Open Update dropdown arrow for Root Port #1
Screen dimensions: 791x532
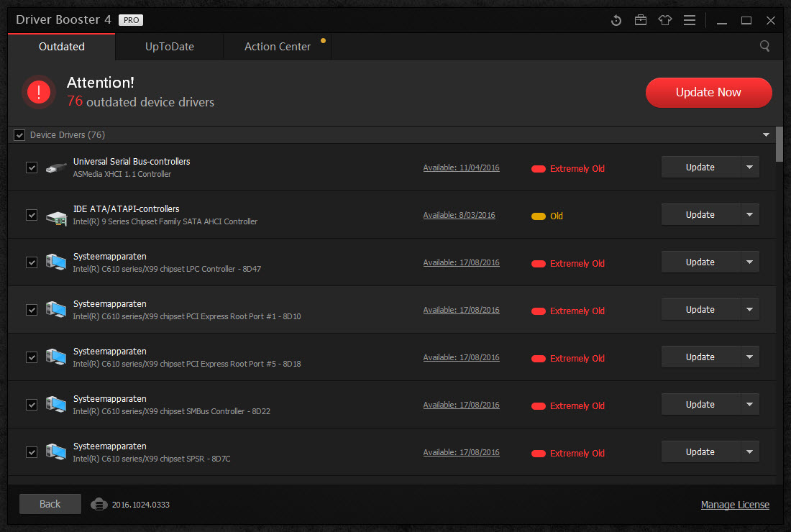click(749, 309)
